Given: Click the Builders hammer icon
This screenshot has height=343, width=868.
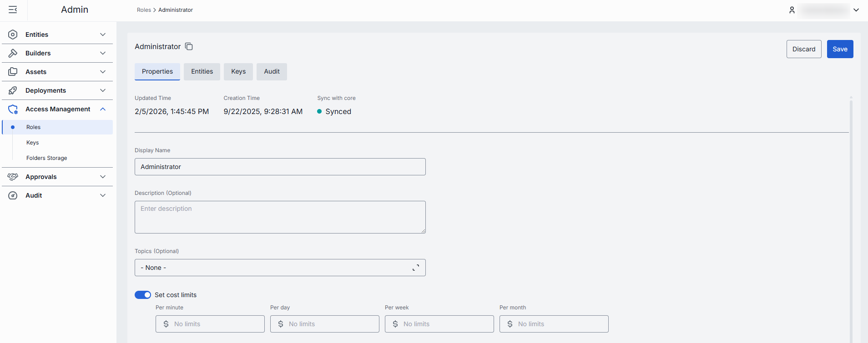Looking at the screenshot, I should (x=13, y=53).
